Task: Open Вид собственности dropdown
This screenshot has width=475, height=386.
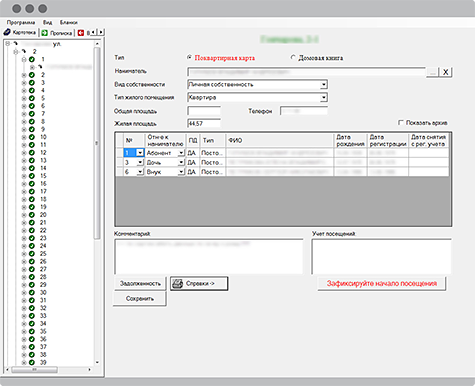Action: (323, 85)
